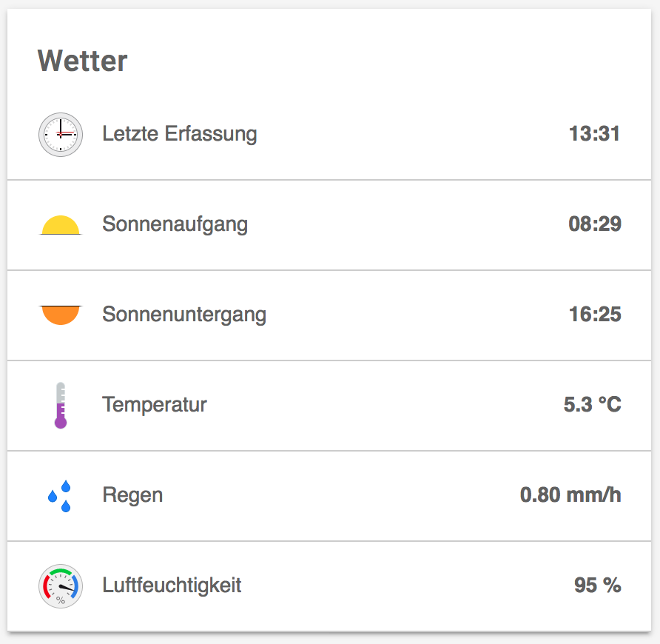Click the 13:31 last update value

pyautogui.click(x=595, y=134)
